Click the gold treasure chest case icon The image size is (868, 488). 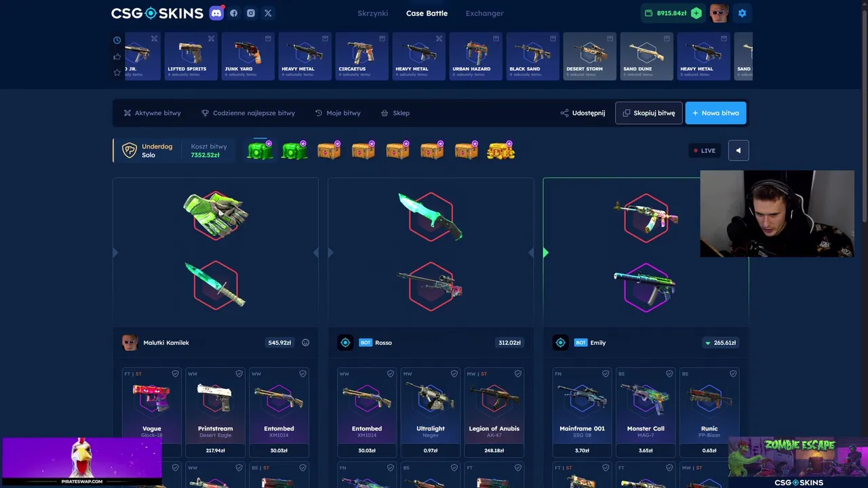(x=500, y=150)
